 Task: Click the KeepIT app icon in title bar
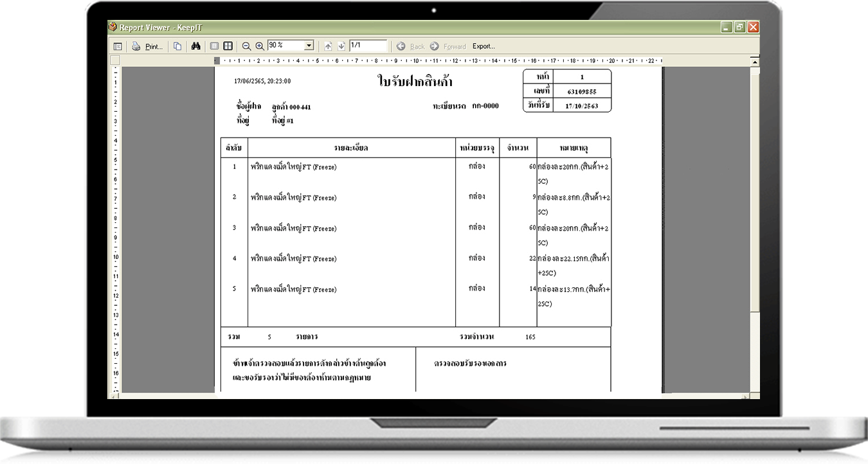pos(113,28)
